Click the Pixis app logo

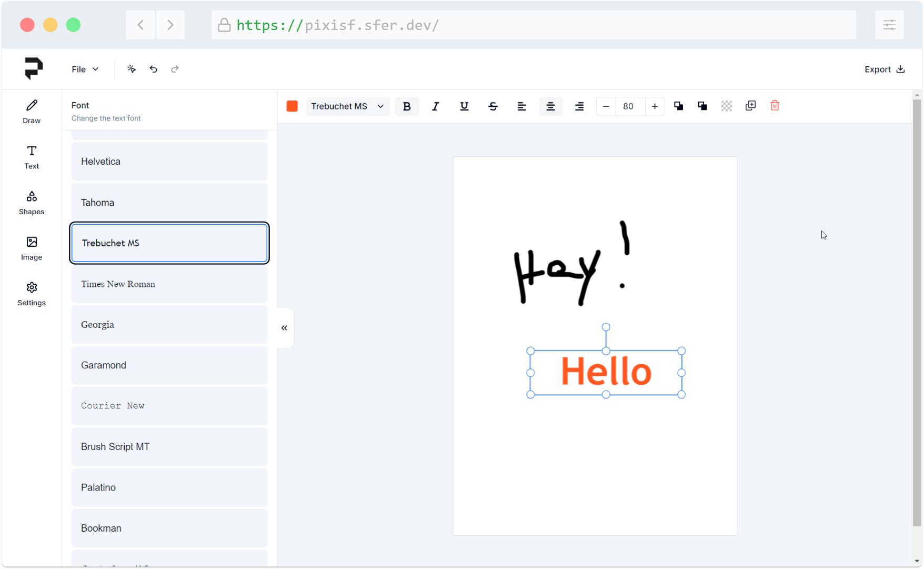click(x=34, y=68)
